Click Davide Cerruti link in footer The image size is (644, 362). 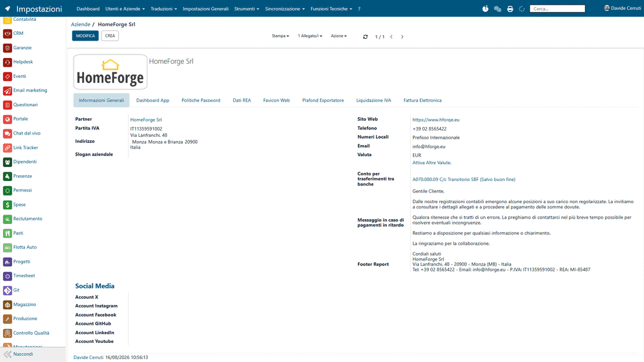88,357
